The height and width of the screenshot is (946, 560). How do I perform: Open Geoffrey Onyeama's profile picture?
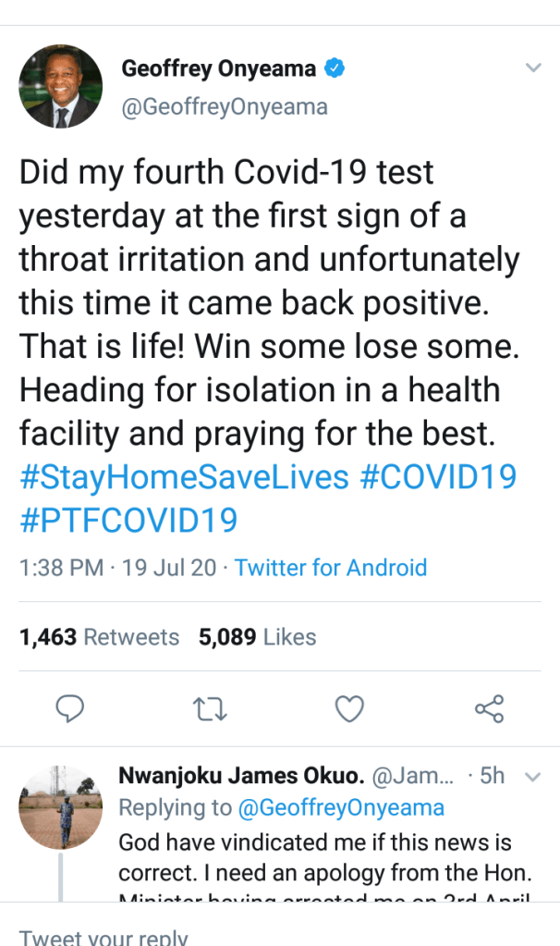point(60,88)
